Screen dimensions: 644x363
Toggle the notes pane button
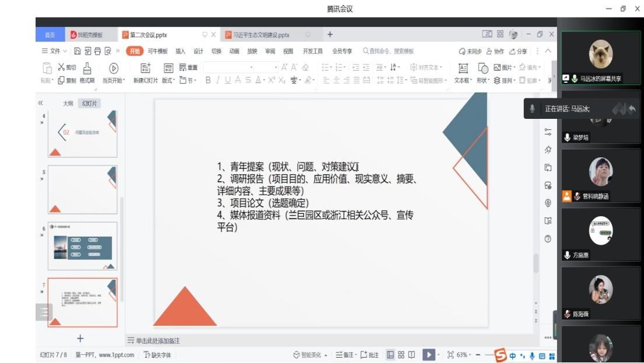(x=348, y=355)
